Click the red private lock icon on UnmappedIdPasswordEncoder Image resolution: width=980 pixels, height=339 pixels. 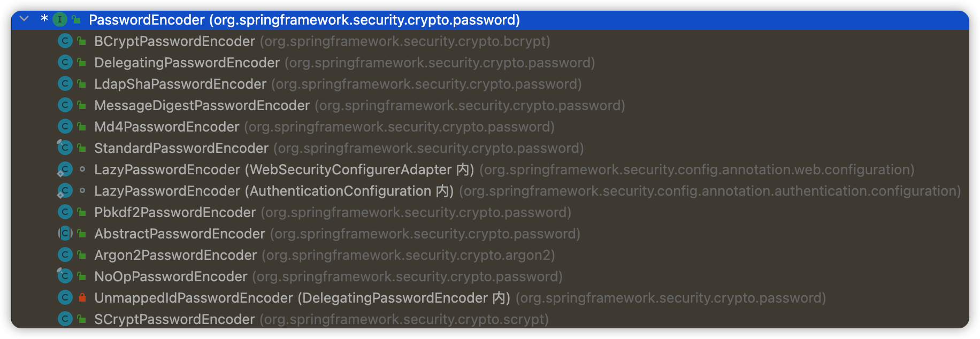(82, 297)
